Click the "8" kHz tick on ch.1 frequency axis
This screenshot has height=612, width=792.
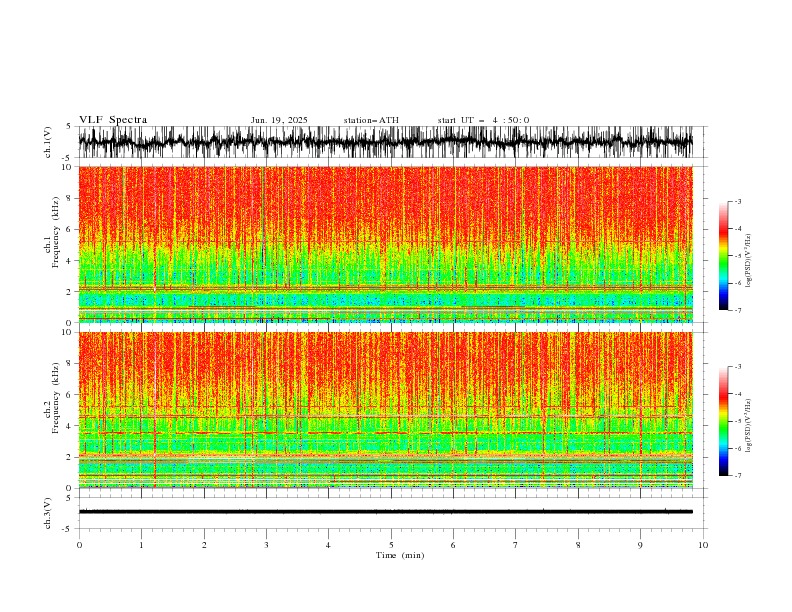tap(70, 198)
